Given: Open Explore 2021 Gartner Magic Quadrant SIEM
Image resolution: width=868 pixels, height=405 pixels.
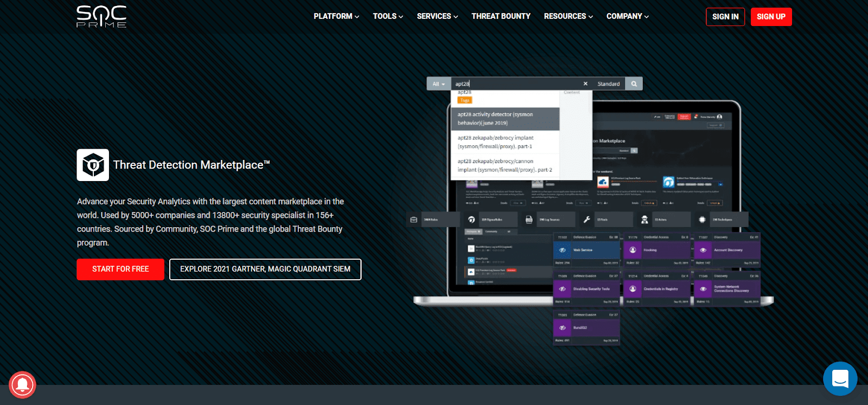Looking at the screenshot, I should (x=265, y=269).
